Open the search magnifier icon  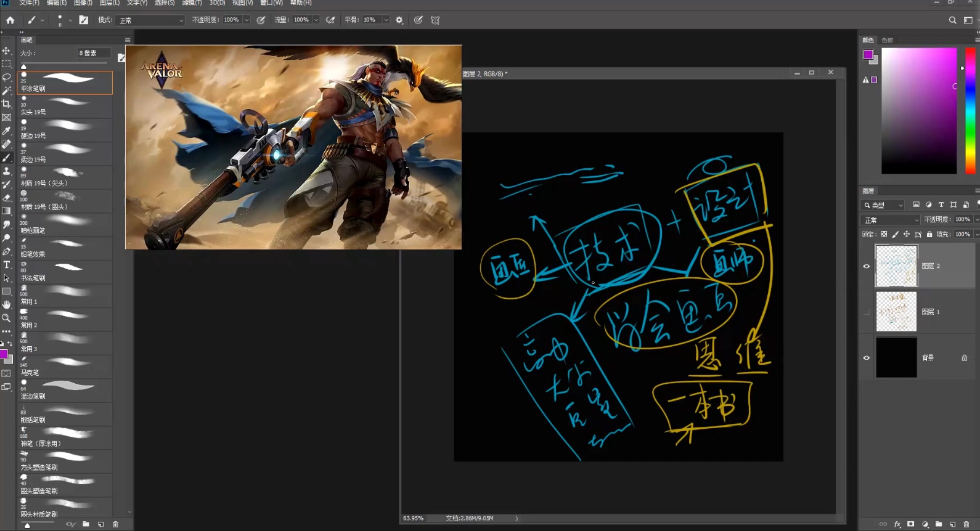952,20
